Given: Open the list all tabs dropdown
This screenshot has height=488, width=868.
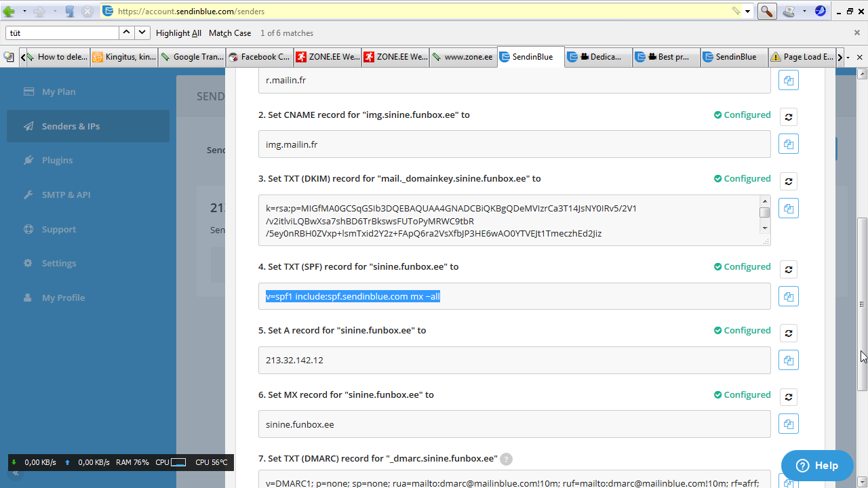Looking at the screenshot, I should 848,58.
